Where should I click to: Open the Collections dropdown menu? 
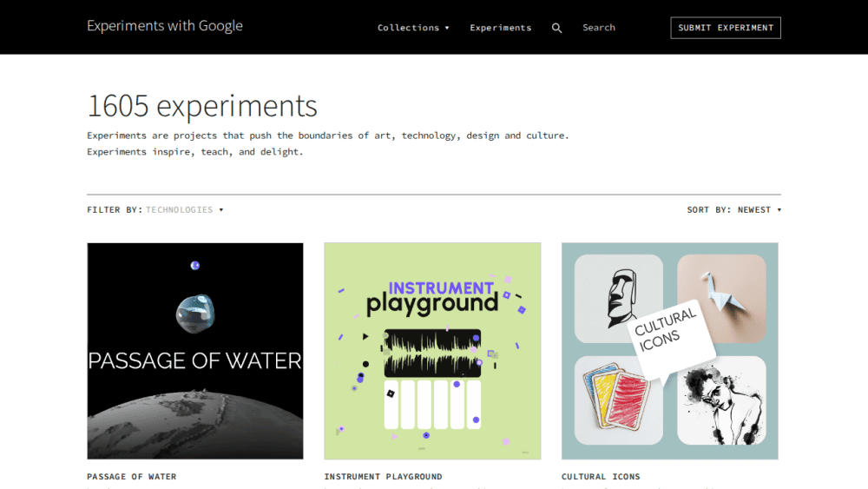(x=413, y=28)
